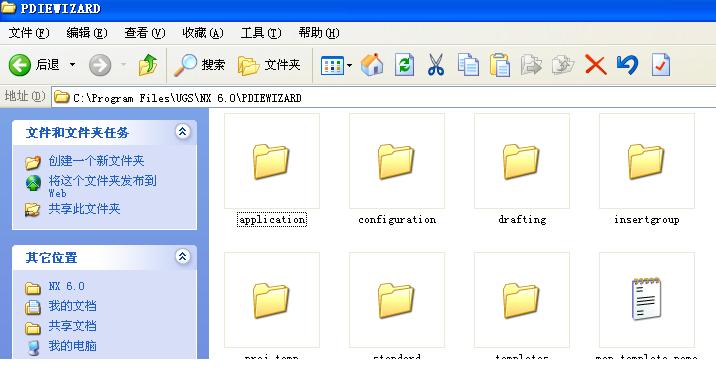Image resolution: width=716 pixels, height=370 pixels.
Task: Open the Search (搜索) pane
Action: click(x=200, y=65)
